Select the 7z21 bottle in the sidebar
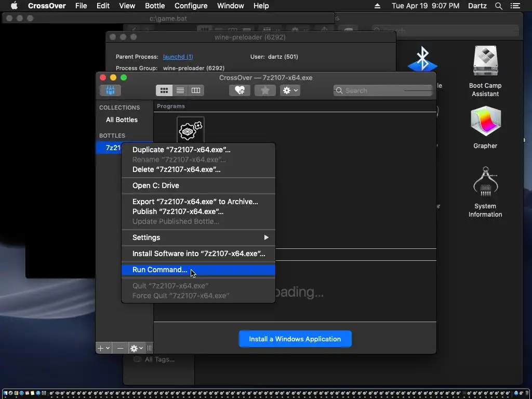Viewport: 532px width, 399px height. tap(109, 148)
